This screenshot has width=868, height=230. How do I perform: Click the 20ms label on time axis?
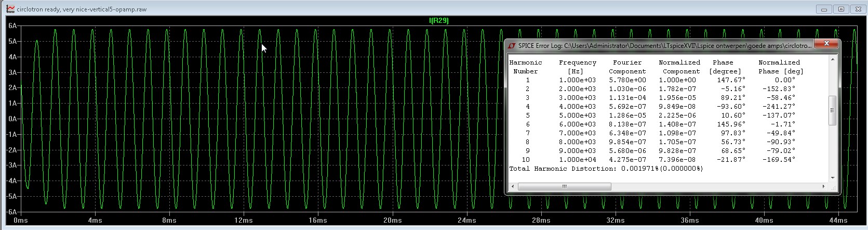pyautogui.click(x=392, y=220)
